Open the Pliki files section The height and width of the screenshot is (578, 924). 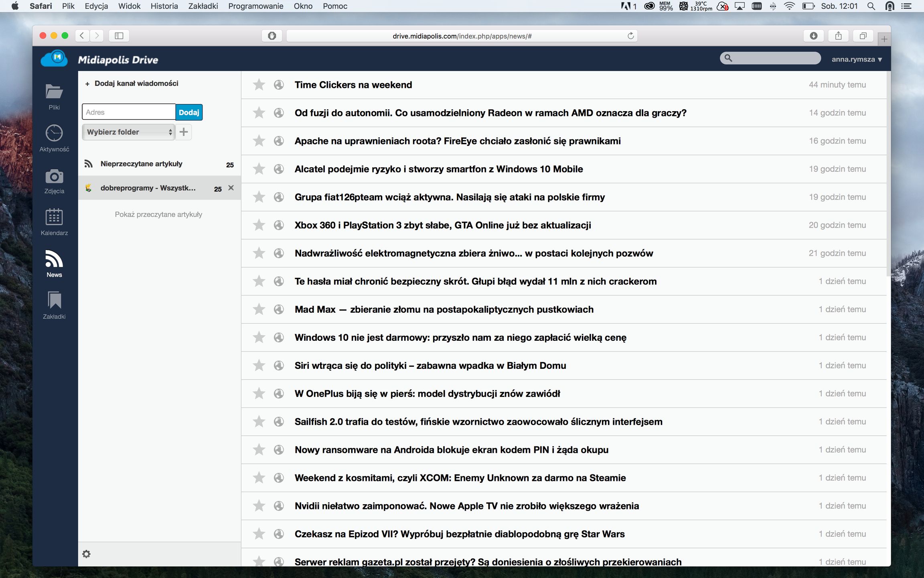pos(54,97)
